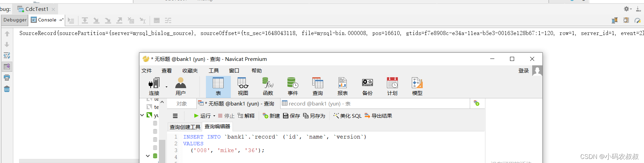Switch to the Debugger tab in IntelliJ
644x163 pixels.
coord(15,20)
